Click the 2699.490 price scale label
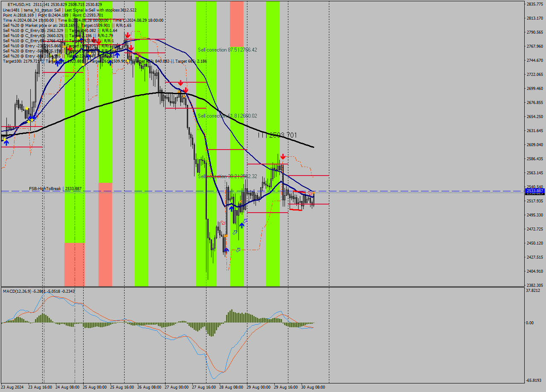This screenshot has width=546, height=392. click(x=535, y=89)
